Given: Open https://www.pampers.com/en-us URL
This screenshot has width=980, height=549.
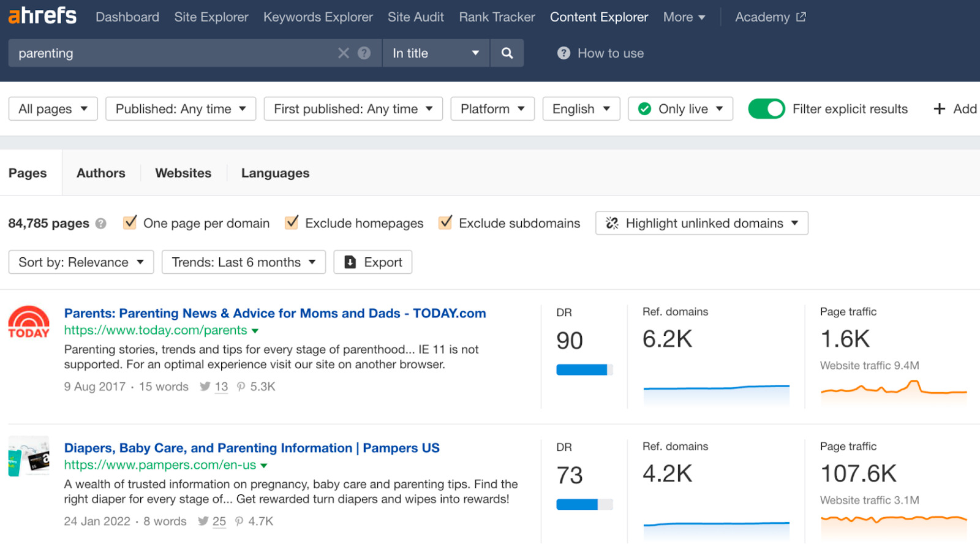Looking at the screenshot, I should pos(160,465).
